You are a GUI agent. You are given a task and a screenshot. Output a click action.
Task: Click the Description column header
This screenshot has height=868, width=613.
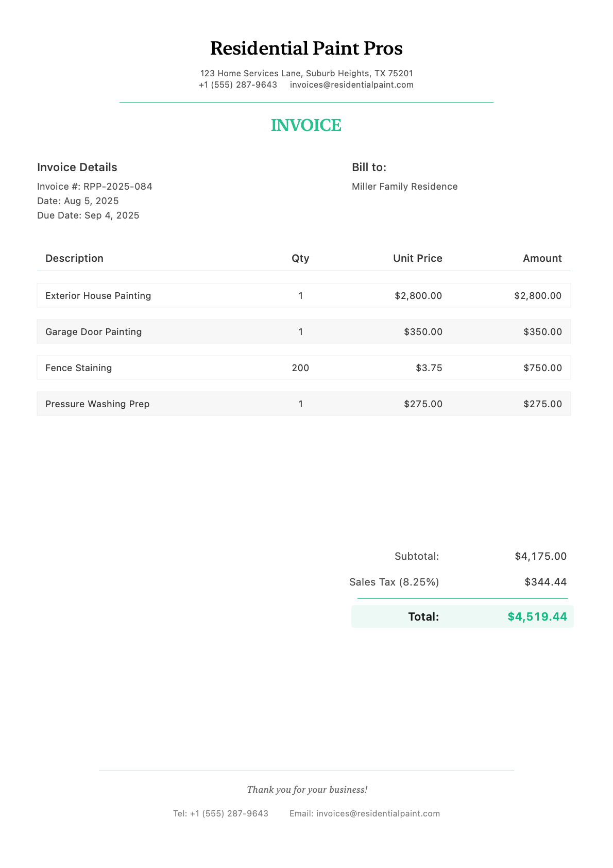click(x=74, y=258)
